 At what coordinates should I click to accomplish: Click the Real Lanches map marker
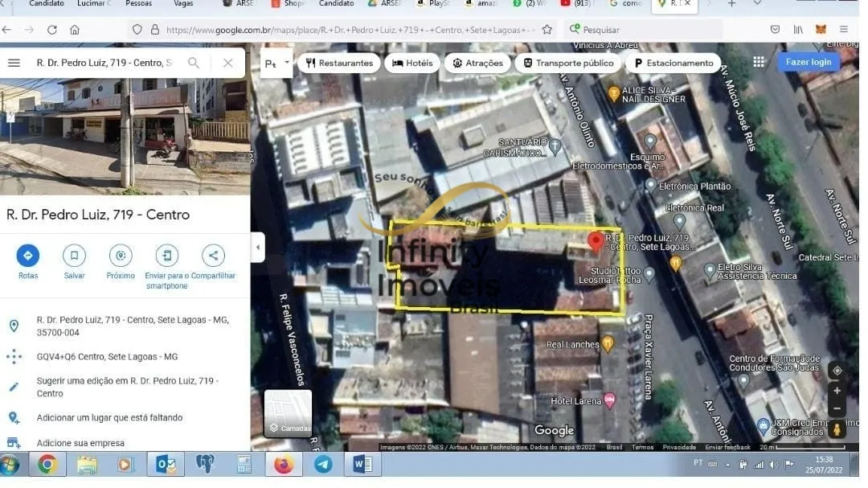pyautogui.click(x=608, y=344)
